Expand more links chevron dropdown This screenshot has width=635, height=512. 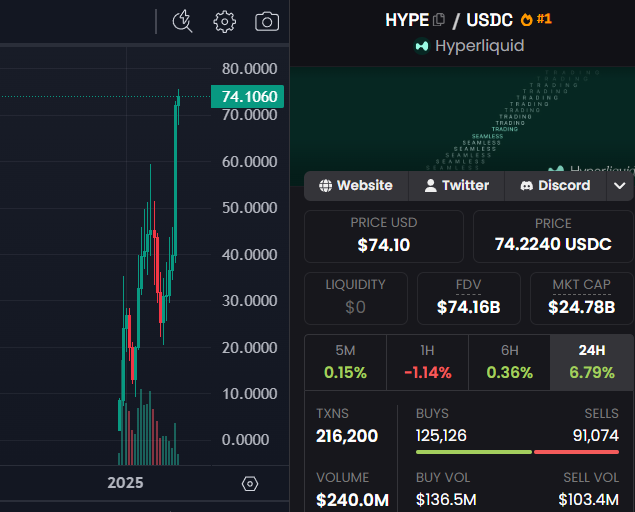click(x=620, y=186)
